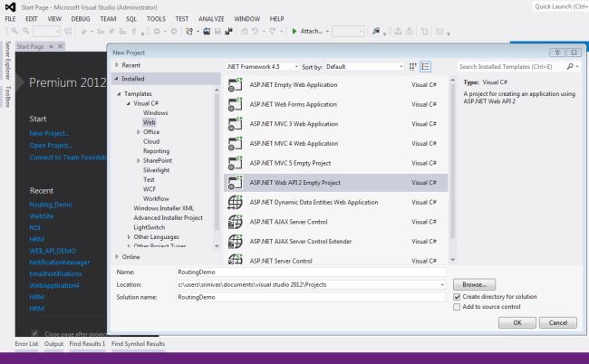Click the project Name input field
Screen dimensions: 589x364
[311, 272]
